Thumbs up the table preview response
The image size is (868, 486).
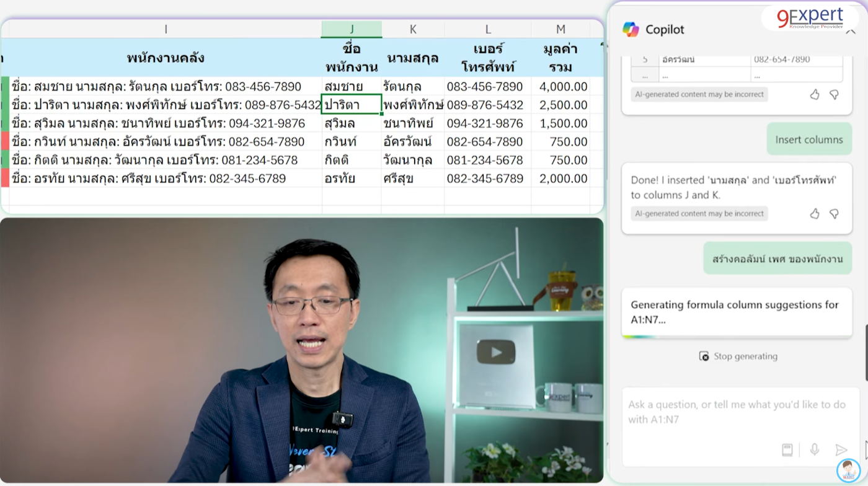(815, 95)
